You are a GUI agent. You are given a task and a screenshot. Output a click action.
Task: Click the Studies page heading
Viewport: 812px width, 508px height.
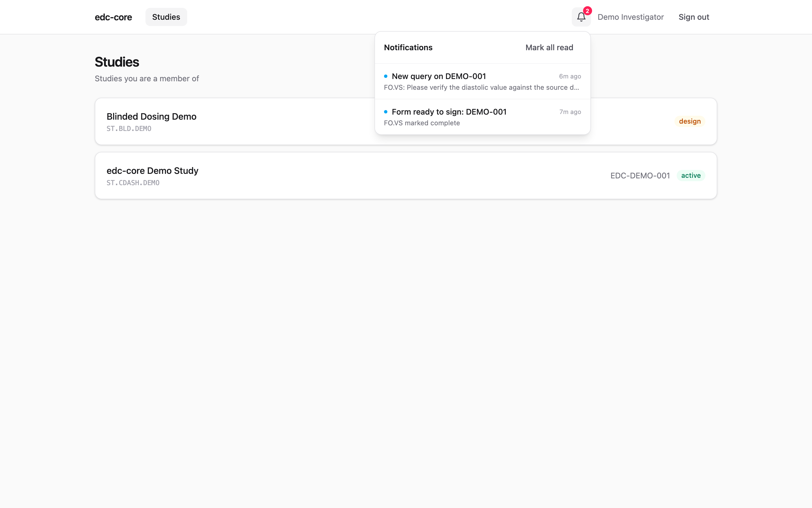(117, 62)
